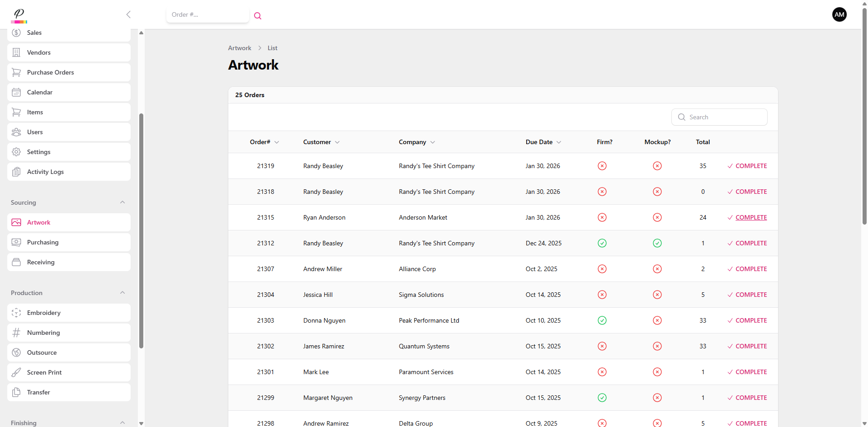868x427 pixels.
Task: Click the Artwork breadcrumb link
Action: click(x=240, y=48)
